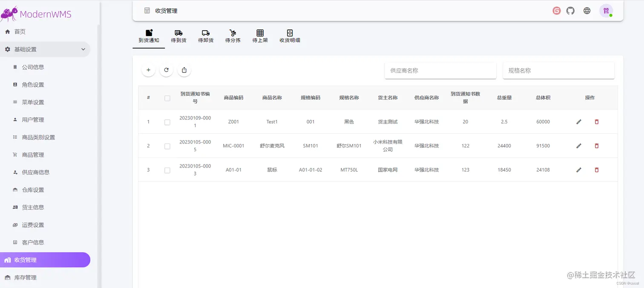Screen dimensions: 644x288
Task: Click the 运费设置 money icon
Action: 15,225
